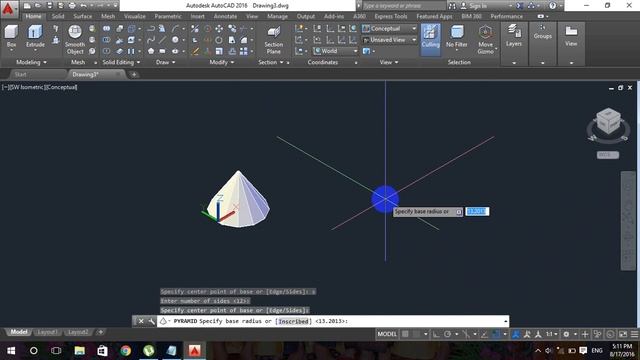Click the Undo arrow in quick access toolbar
The width and height of the screenshot is (640, 360).
(x=83, y=6)
